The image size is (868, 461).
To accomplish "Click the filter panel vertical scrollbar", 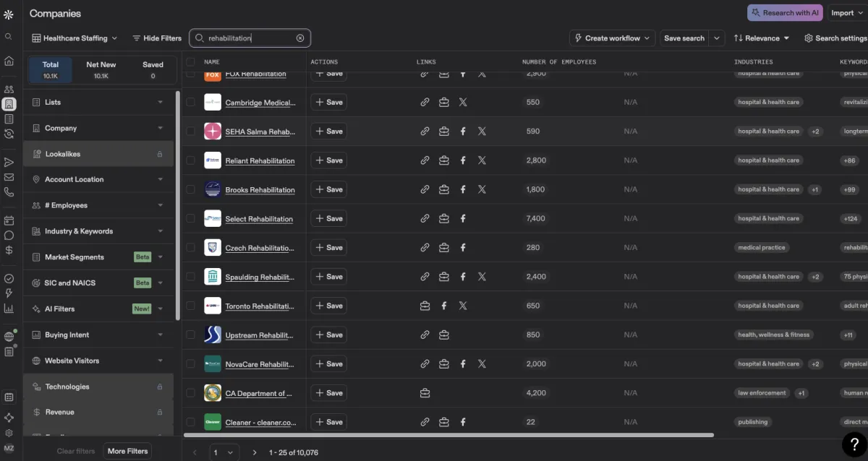I will [x=178, y=206].
